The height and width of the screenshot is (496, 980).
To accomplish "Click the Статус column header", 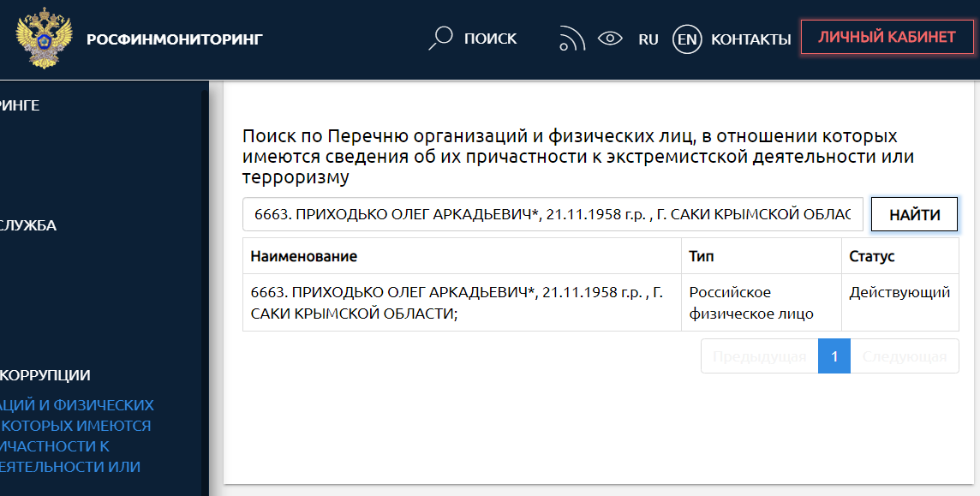I will pyautogui.click(x=871, y=256).
